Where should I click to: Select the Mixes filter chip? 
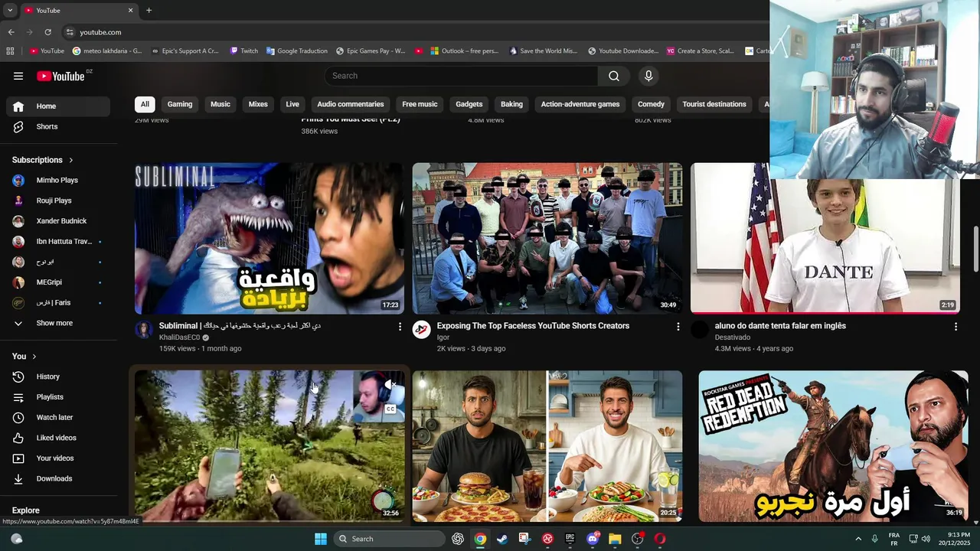point(258,104)
